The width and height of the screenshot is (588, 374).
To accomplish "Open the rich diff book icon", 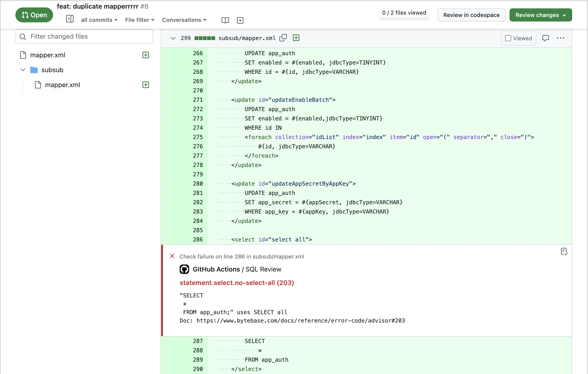I will click(225, 20).
